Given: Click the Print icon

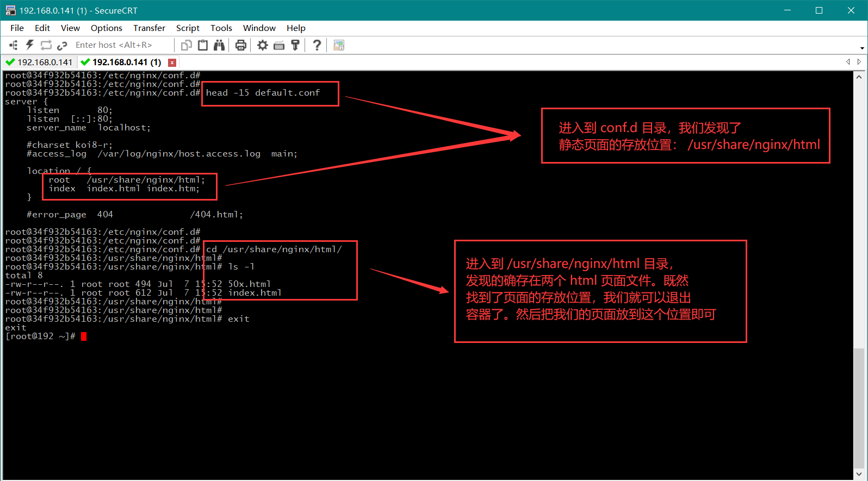Looking at the screenshot, I should (241, 45).
